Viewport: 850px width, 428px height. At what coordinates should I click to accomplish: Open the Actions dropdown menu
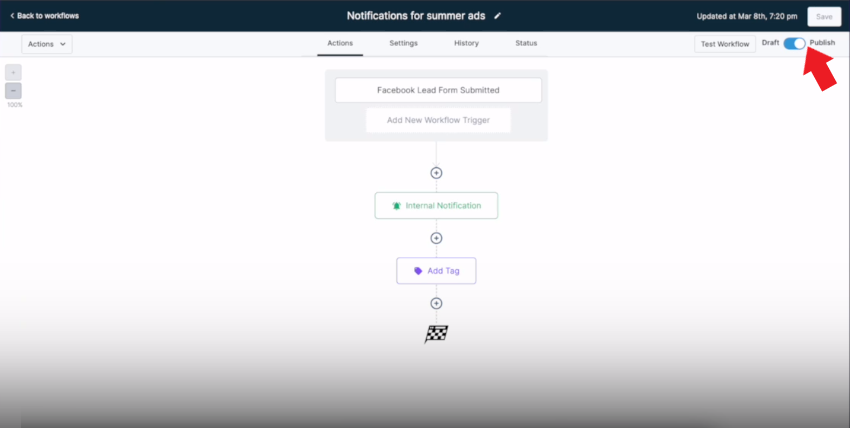click(x=47, y=44)
